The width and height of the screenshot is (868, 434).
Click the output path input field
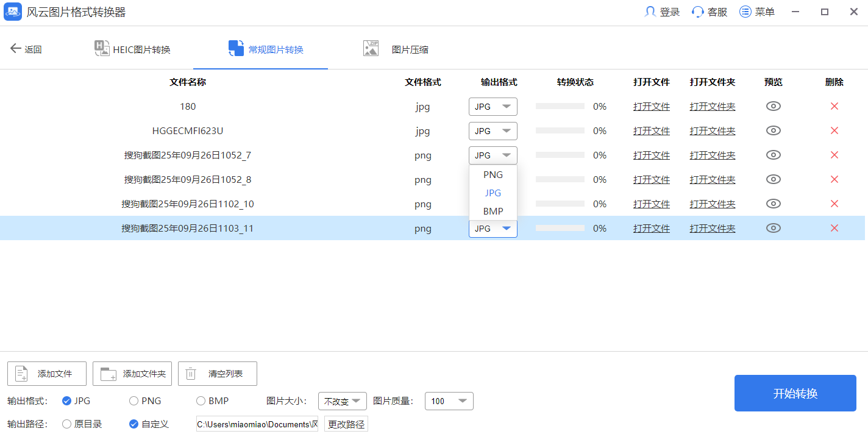[x=257, y=424]
